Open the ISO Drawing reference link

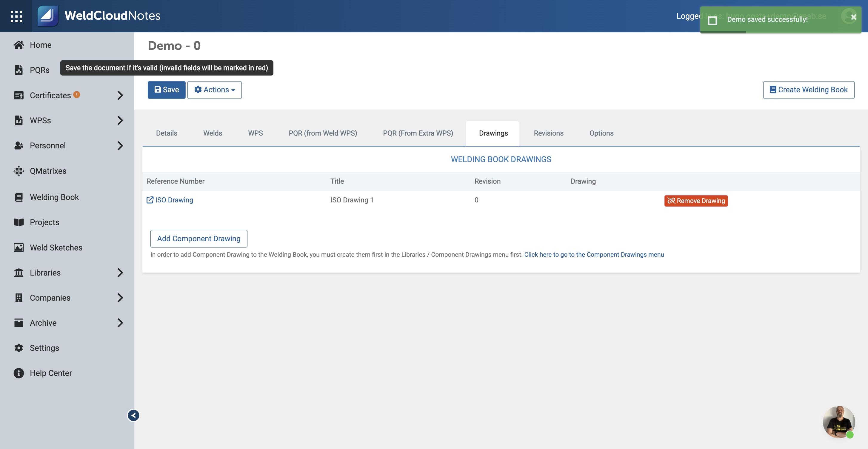coord(174,200)
